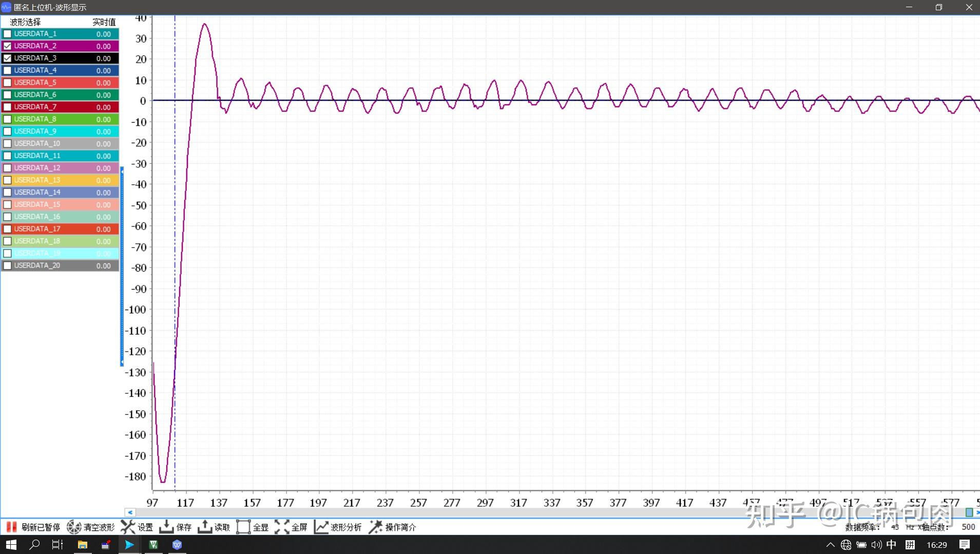Screen dimensions: 980x554
Task: Click the horizontal scrollbar left arrow
Action: 130,512
